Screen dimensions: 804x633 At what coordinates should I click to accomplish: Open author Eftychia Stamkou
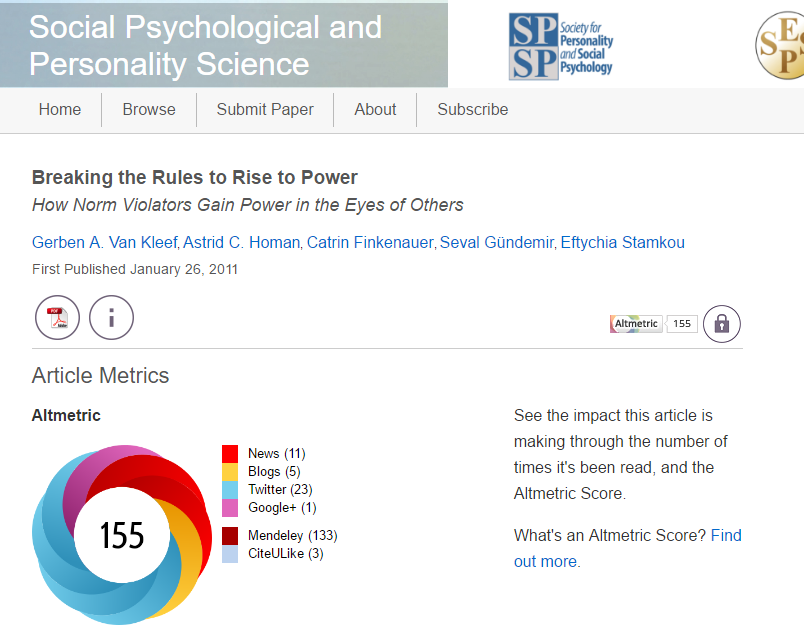click(622, 242)
